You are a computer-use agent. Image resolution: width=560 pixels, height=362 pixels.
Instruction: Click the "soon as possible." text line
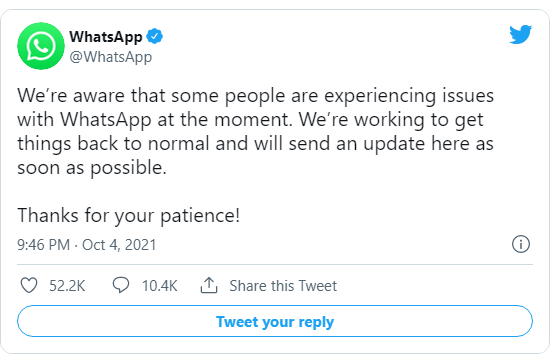[92, 168]
